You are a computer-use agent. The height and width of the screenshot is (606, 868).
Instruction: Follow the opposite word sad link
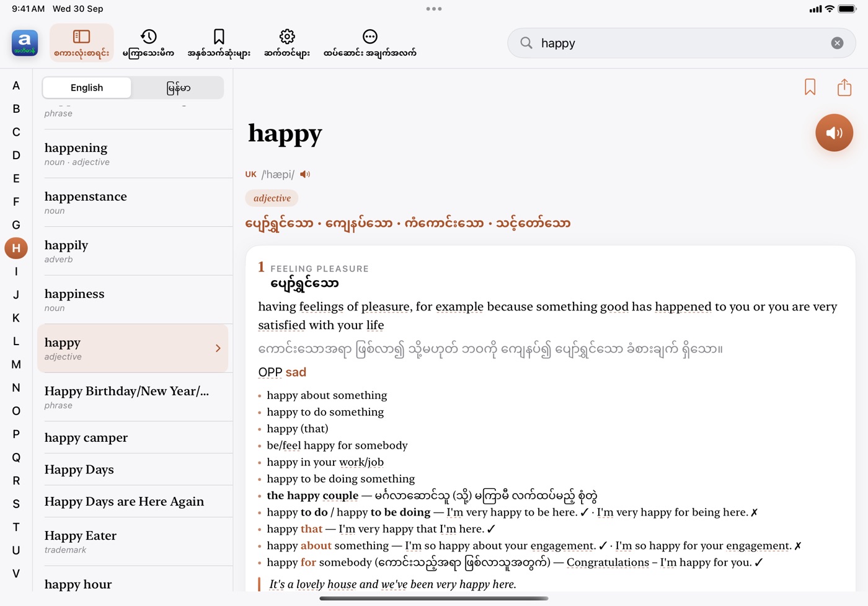point(296,372)
